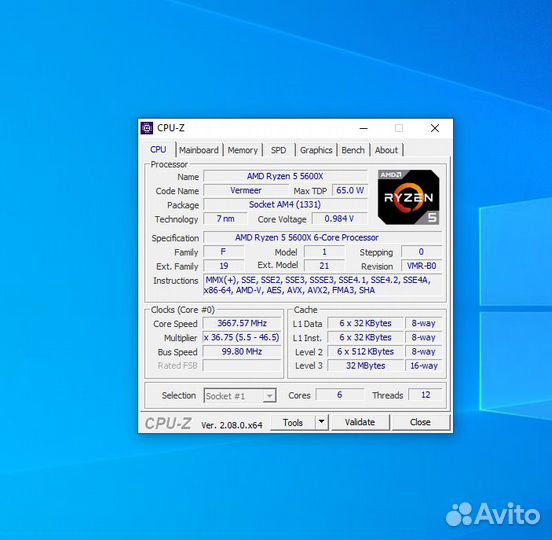Click the Max TDP value 65.0 W

click(350, 190)
